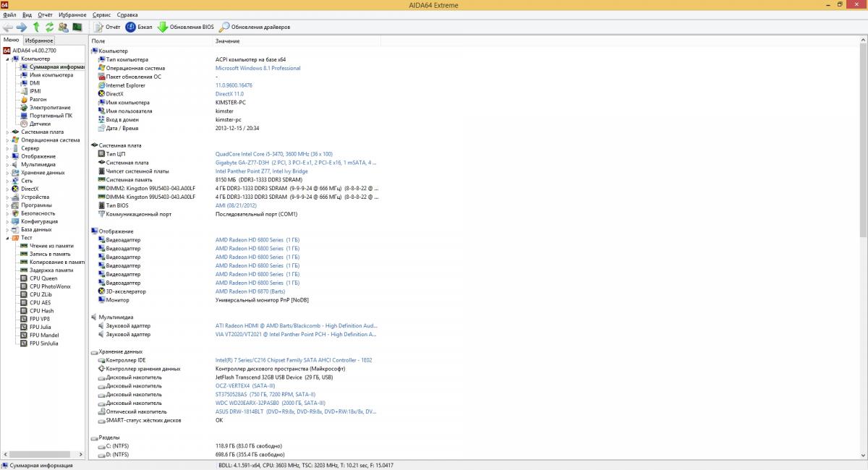This screenshot has height=470, width=868.
Task: Click the users manage icon in toolbar
Action: (64, 27)
